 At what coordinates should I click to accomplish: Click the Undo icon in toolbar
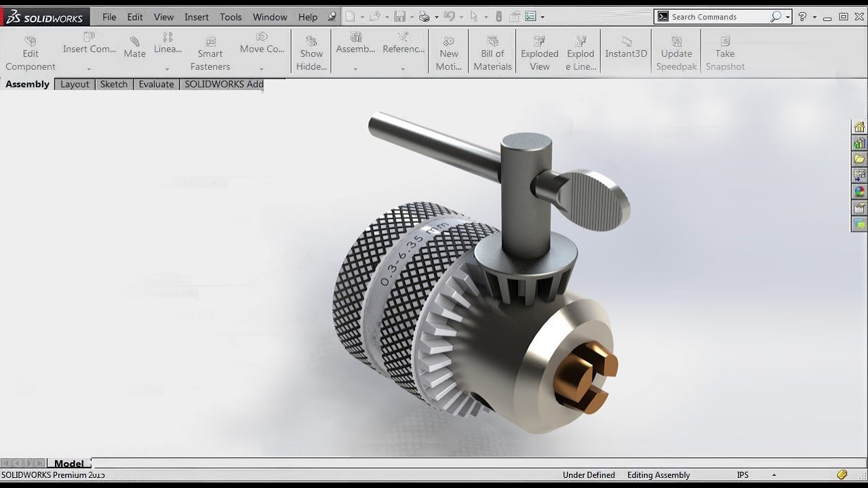coord(449,16)
